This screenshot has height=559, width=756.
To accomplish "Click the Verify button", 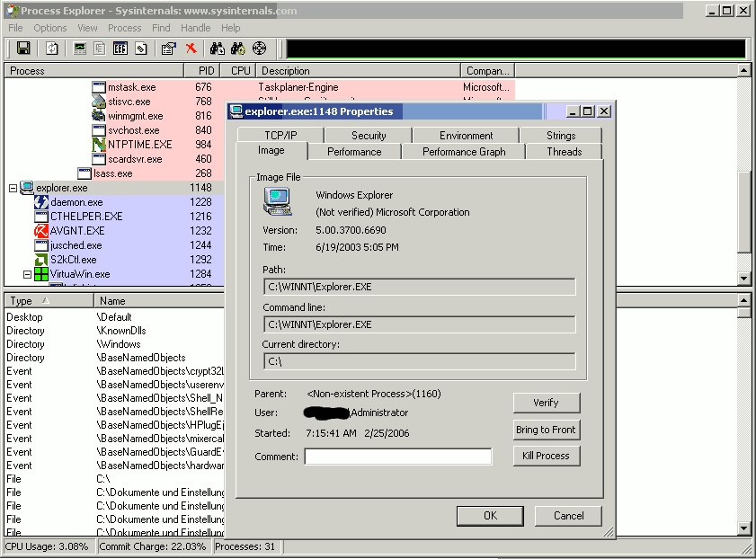I will [547, 403].
